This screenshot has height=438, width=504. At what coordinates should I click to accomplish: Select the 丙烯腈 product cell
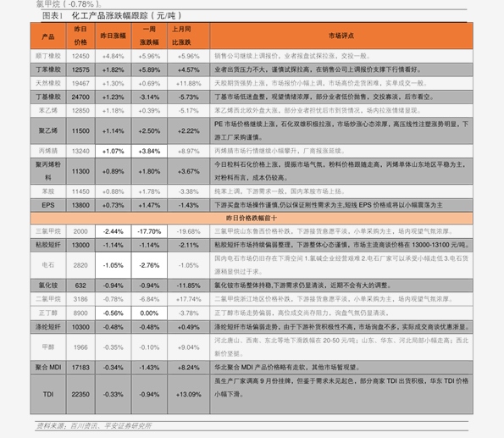[x=48, y=151]
